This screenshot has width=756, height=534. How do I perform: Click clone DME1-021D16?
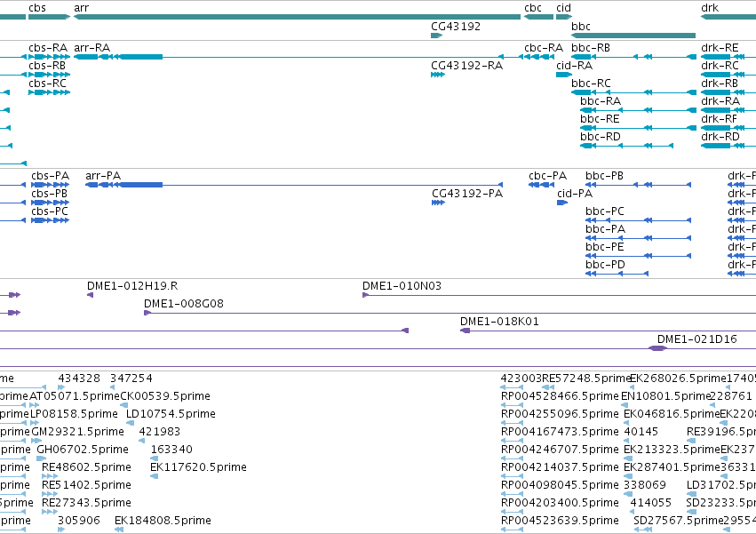[x=657, y=348]
